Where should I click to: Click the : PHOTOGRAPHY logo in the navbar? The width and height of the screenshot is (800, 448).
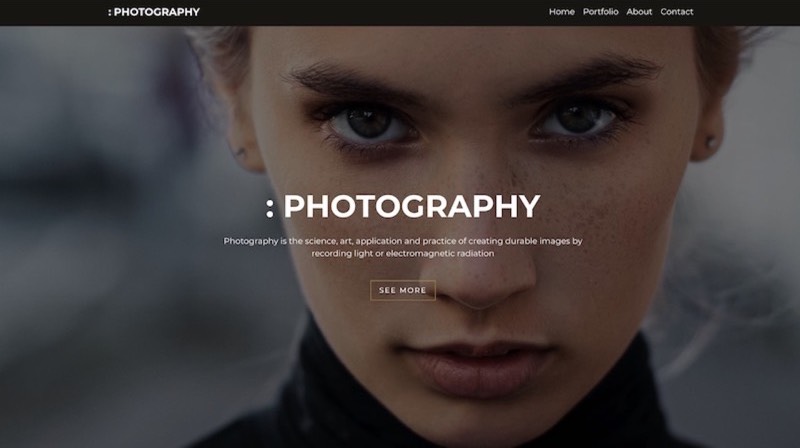pyautogui.click(x=154, y=12)
